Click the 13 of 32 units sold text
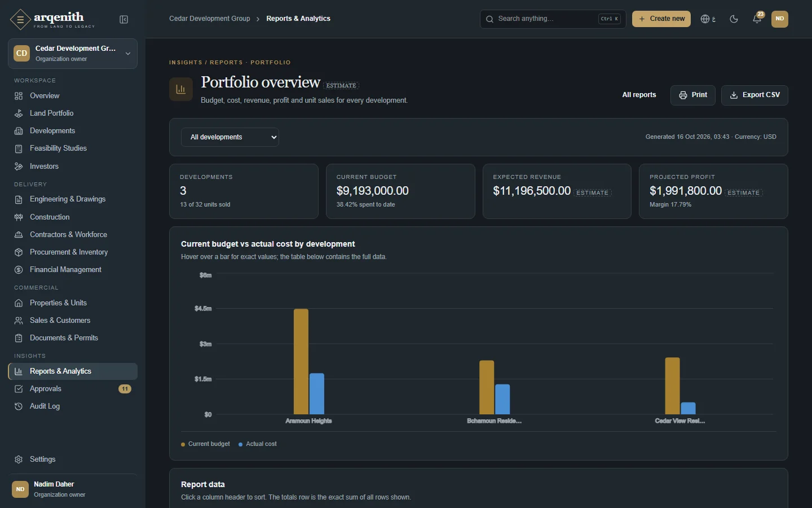812x508 pixels. (205, 205)
